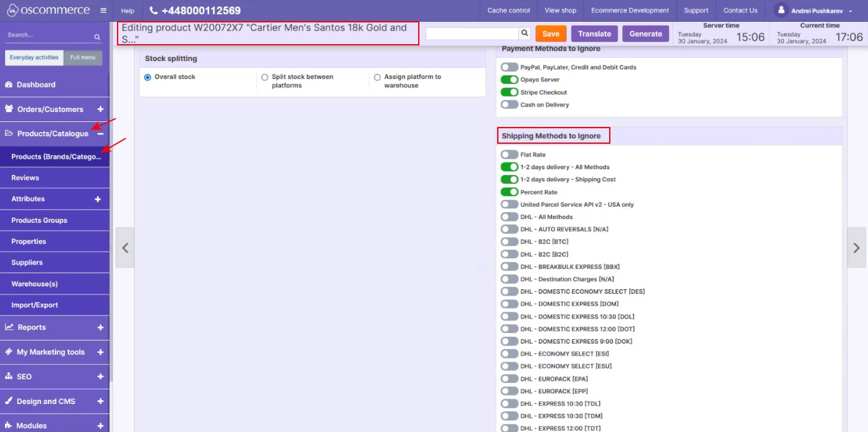
Task: Expand the Attributes submenu plus
Action: pos(98,199)
